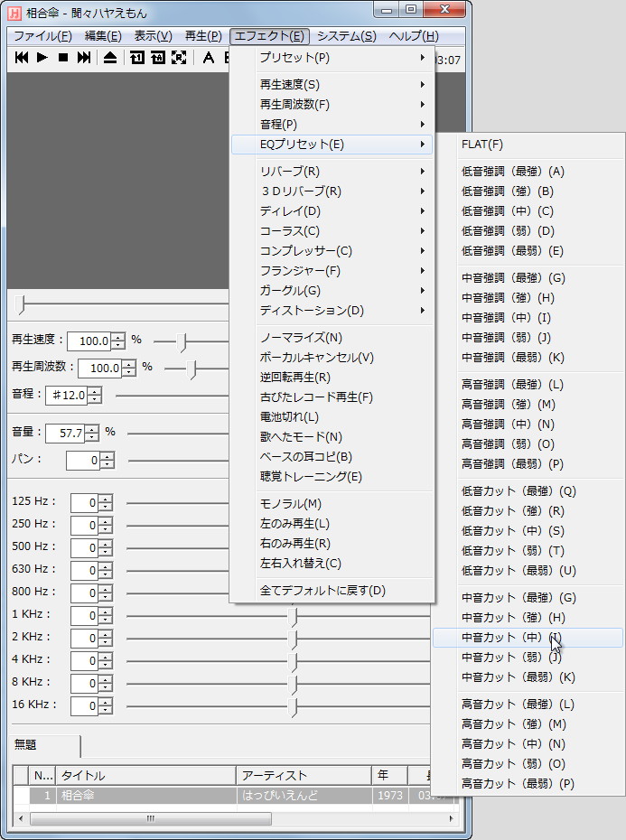Sort playlist by アーティスト column header

coord(304,775)
